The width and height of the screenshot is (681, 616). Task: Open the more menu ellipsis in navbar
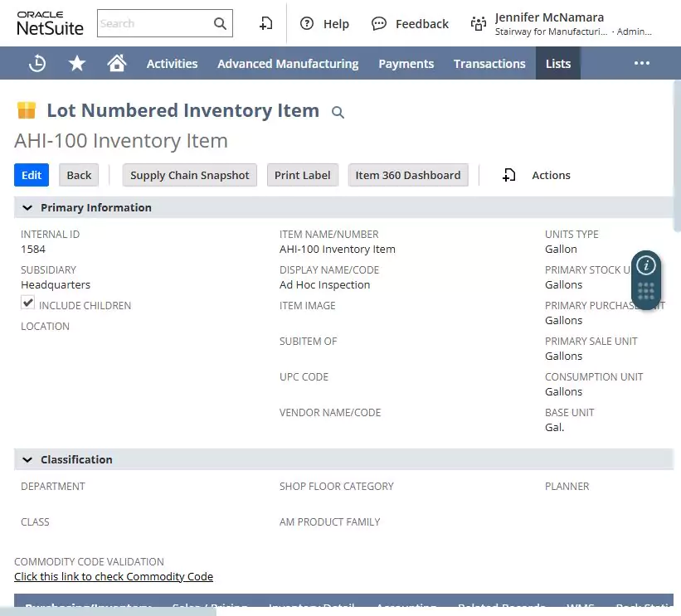click(x=642, y=64)
